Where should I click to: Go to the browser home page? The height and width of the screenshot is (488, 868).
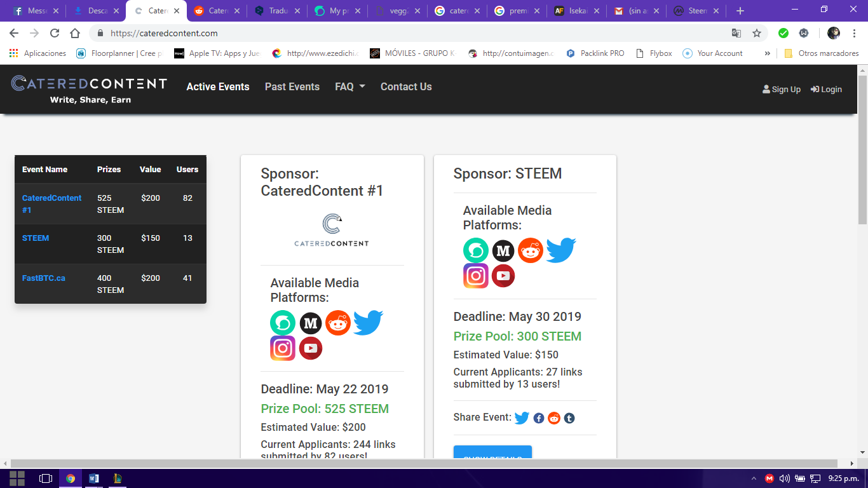point(75,33)
